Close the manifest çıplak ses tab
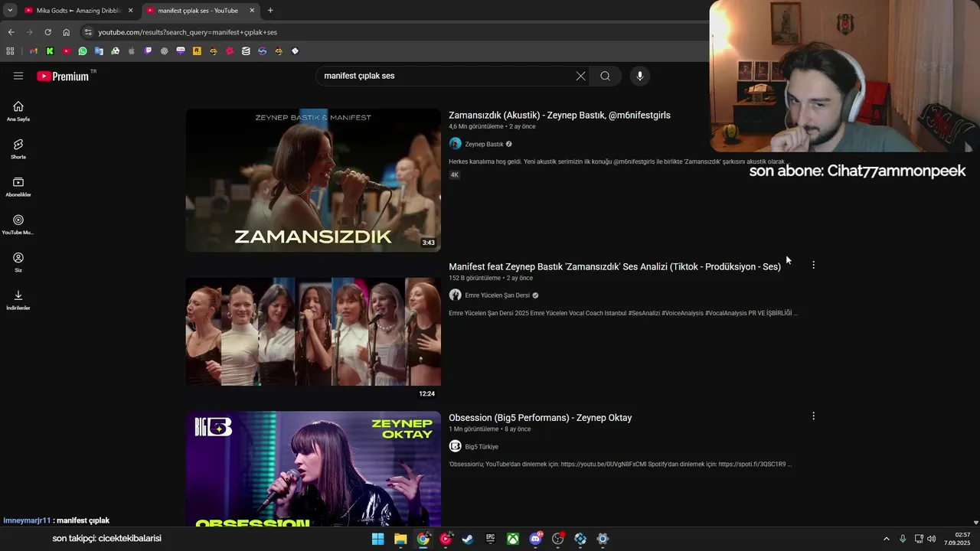Screen dimensions: 980x551 [x=253, y=11]
